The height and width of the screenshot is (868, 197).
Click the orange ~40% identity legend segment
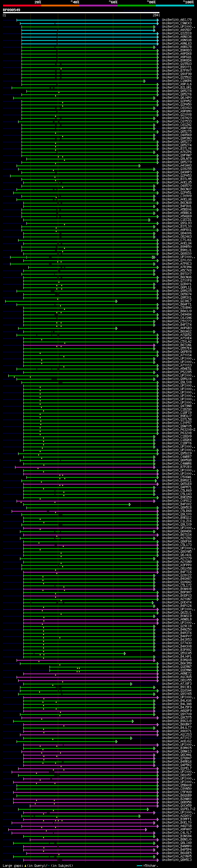coord(60,6)
